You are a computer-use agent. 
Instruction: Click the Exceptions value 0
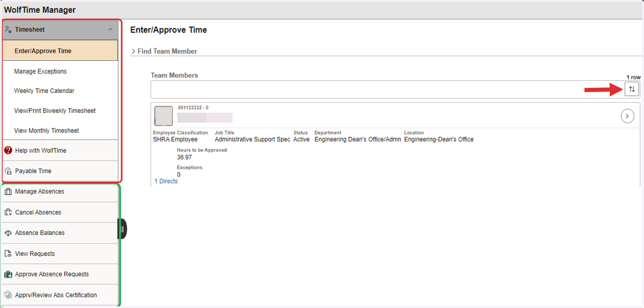(x=179, y=175)
